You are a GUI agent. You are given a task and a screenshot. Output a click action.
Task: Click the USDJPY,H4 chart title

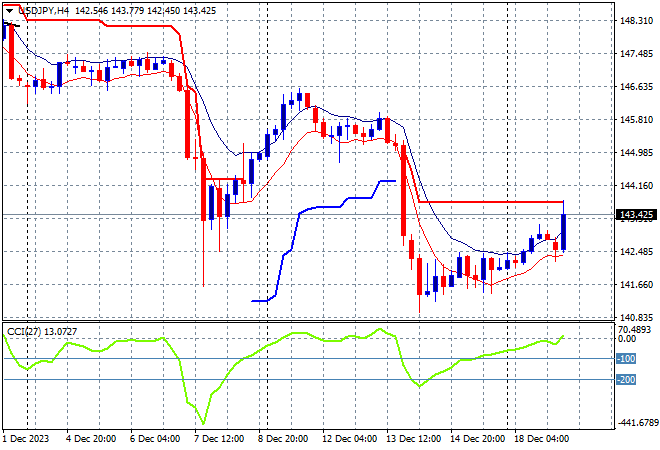tap(42, 9)
